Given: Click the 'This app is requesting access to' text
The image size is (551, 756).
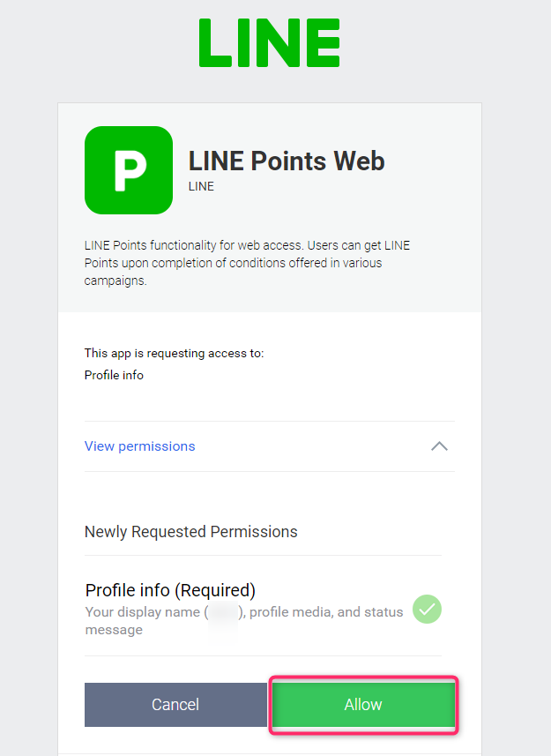Looking at the screenshot, I should [174, 354].
